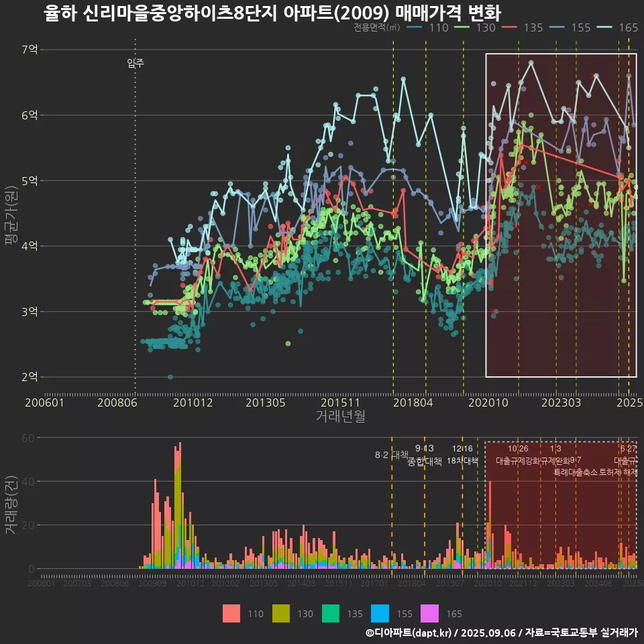Click the 201907 label on volume chart
This screenshot has height=644, width=644.
point(450,583)
